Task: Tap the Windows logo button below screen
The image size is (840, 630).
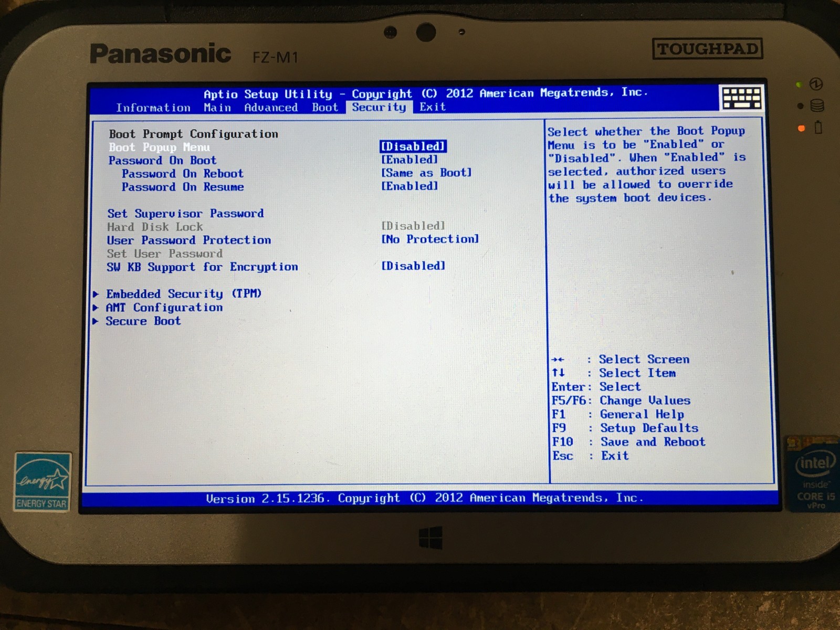Action: (x=430, y=538)
